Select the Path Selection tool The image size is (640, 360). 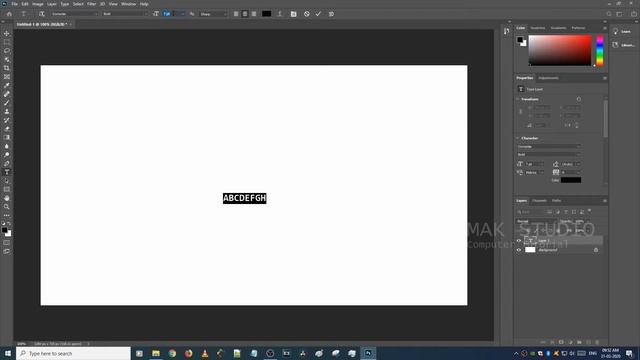coord(7,180)
